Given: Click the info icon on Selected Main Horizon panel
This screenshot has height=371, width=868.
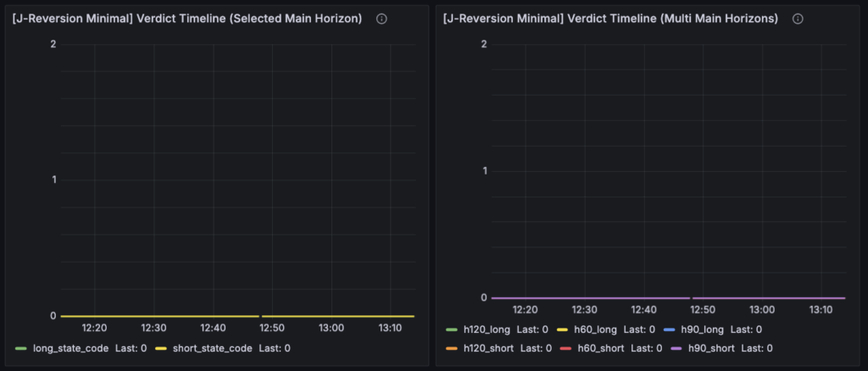Looking at the screenshot, I should (x=381, y=19).
